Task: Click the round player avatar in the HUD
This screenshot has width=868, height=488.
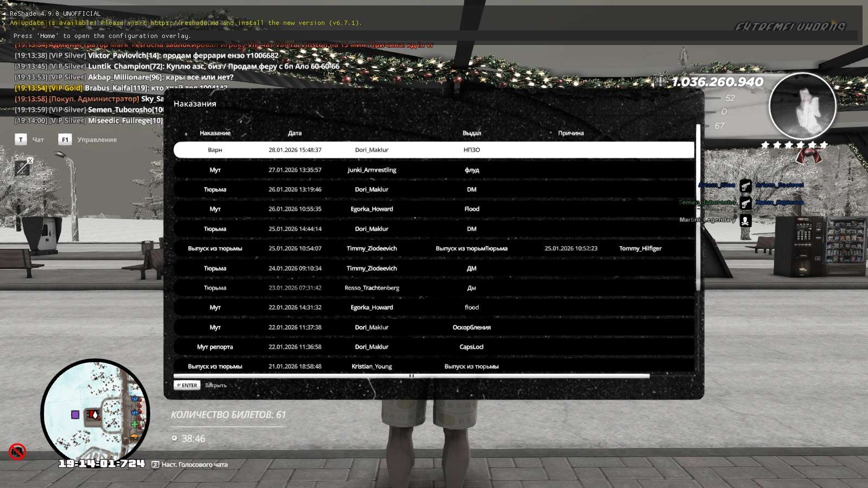Action: click(802, 106)
